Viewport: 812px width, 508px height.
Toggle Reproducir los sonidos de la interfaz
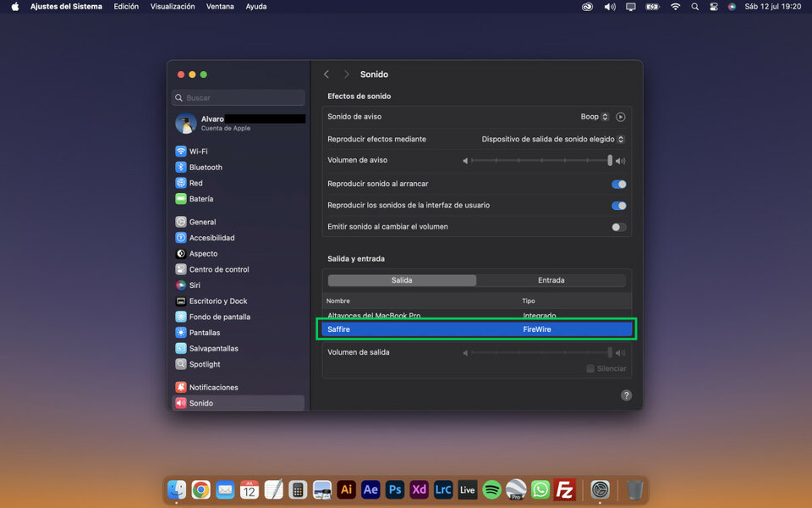pos(619,206)
